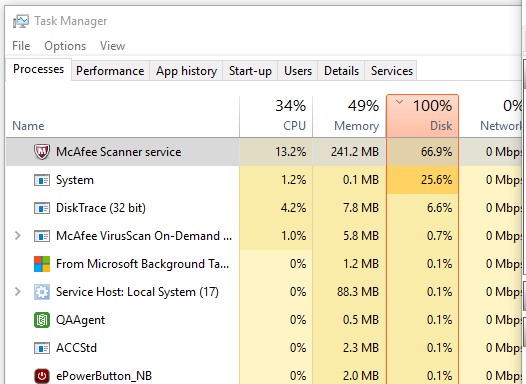Click the Microsoft Background Task colored logo icon

pos(42,264)
